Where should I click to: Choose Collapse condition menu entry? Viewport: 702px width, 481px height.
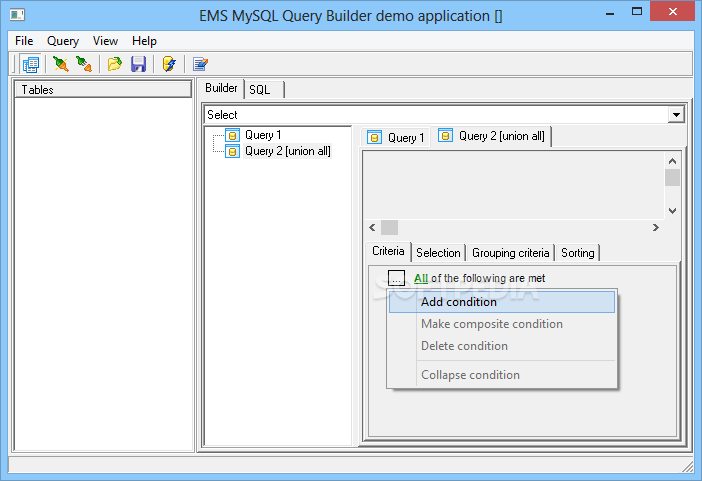pos(502,375)
